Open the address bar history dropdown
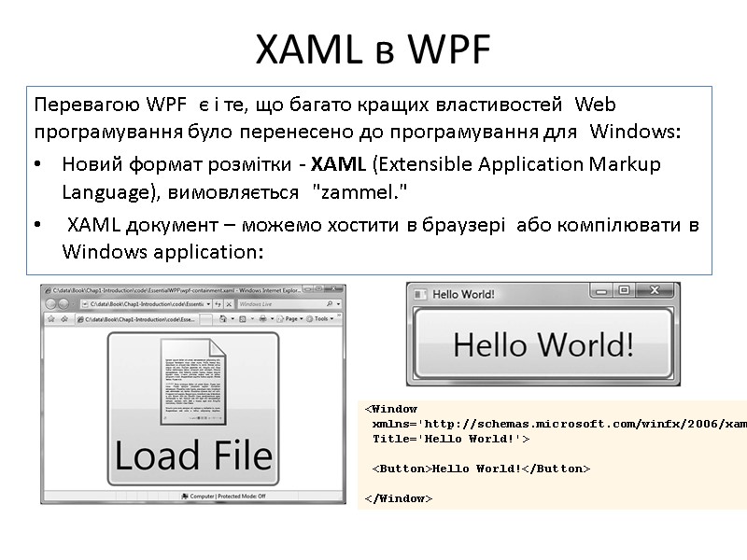747x560 pixels. 208,304
